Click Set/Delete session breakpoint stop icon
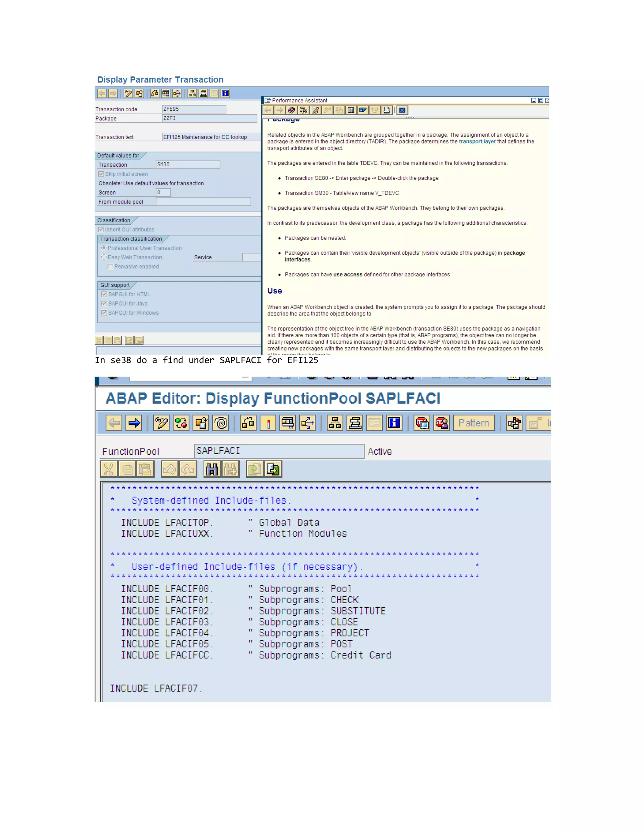Image resolution: width=644 pixels, height=833 pixels. tap(422, 423)
